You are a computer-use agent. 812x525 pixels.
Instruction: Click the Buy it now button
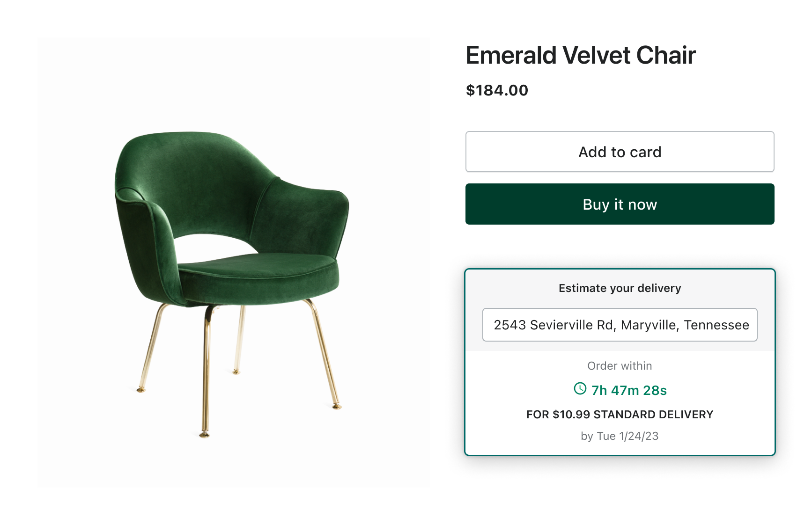pyautogui.click(x=620, y=204)
